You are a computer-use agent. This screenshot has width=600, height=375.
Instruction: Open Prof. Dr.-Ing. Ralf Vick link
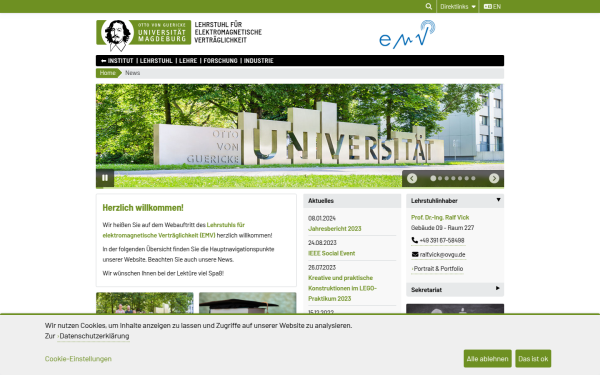coord(440,217)
